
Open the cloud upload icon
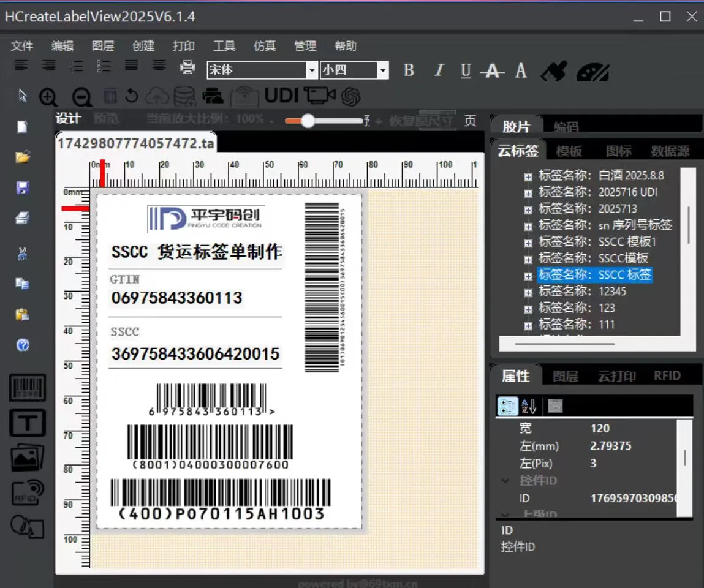(157, 96)
